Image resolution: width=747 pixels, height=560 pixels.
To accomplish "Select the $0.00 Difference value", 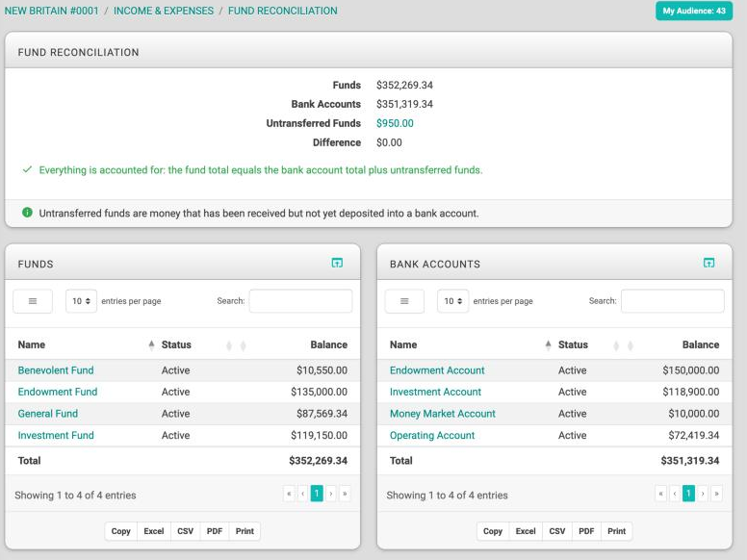I will [x=389, y=142].
